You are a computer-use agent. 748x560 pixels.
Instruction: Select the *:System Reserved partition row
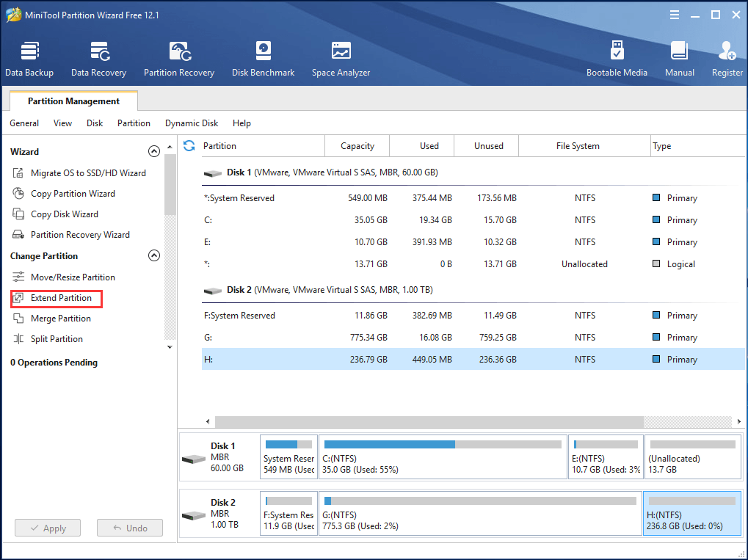pyautogui.click(x=473, y=197)
